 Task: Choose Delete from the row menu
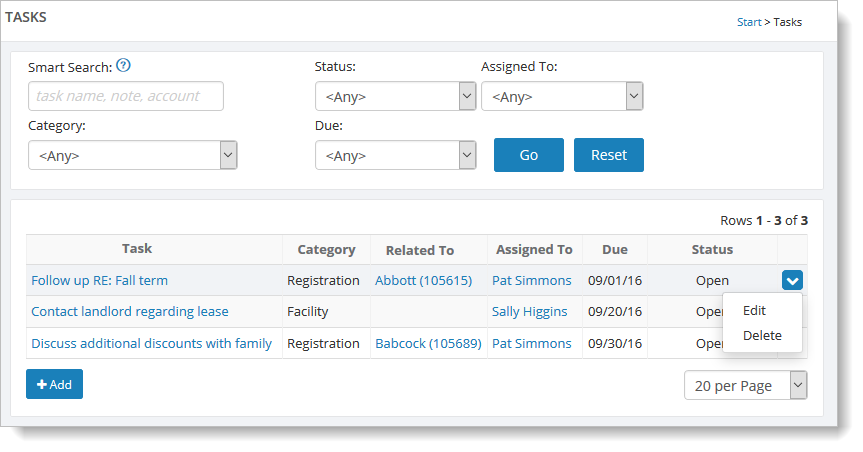point(762,335)
